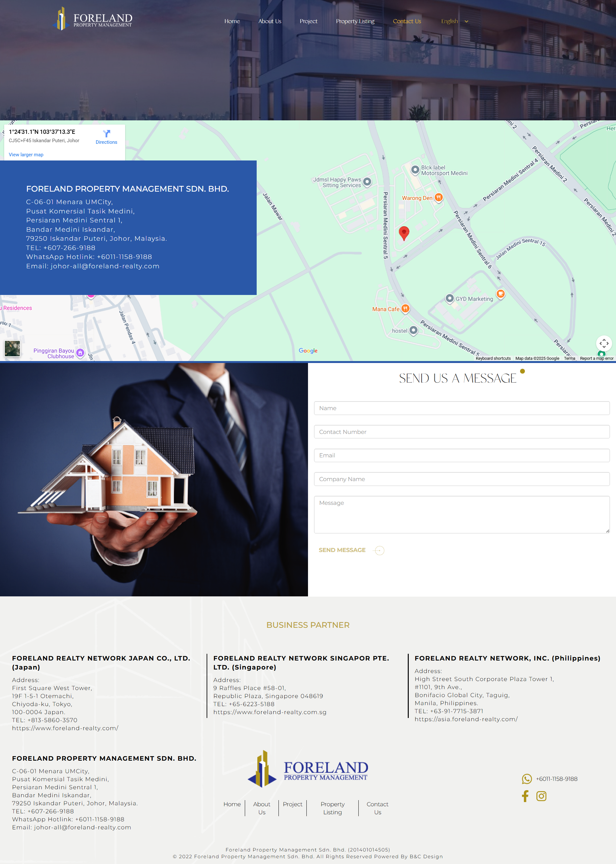The image size is (616, 864).
Task: Click the circled arrow icon beside Send Message
Action: tap(379, 550)
